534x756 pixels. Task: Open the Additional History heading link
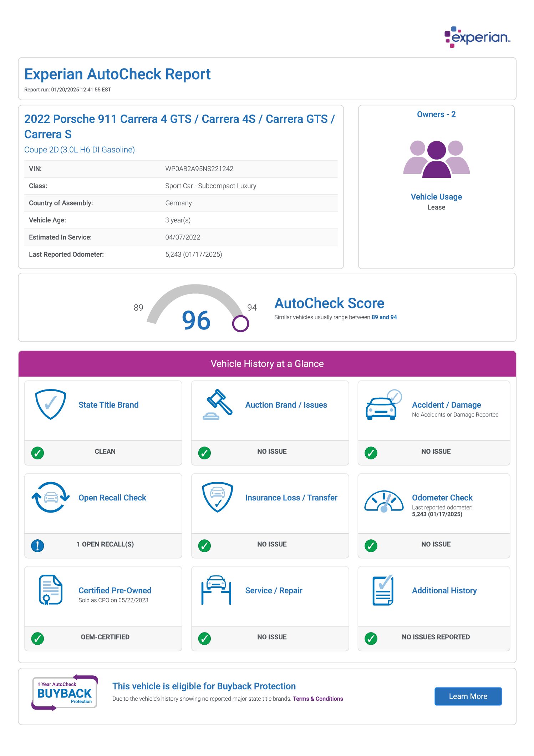(444, 590)
